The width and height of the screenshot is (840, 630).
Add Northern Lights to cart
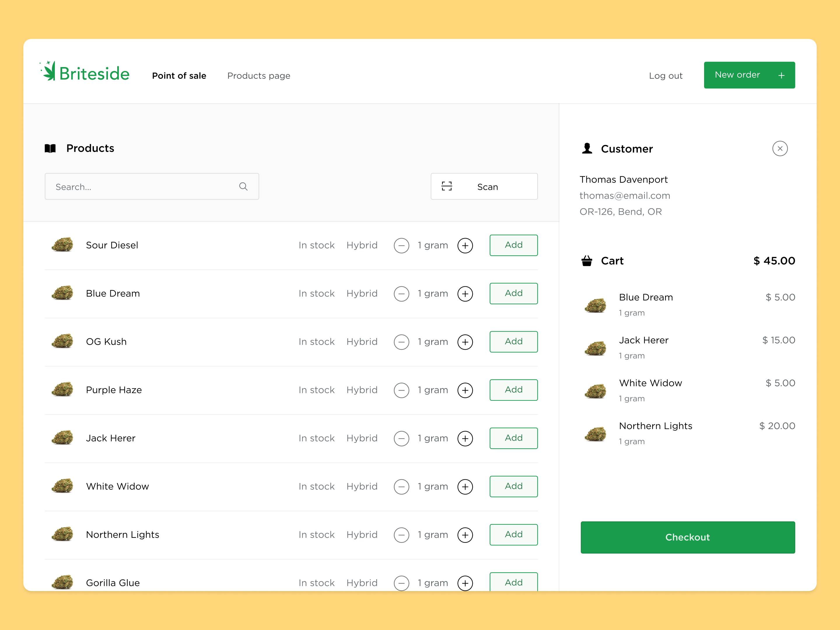[x=513, y=534]
